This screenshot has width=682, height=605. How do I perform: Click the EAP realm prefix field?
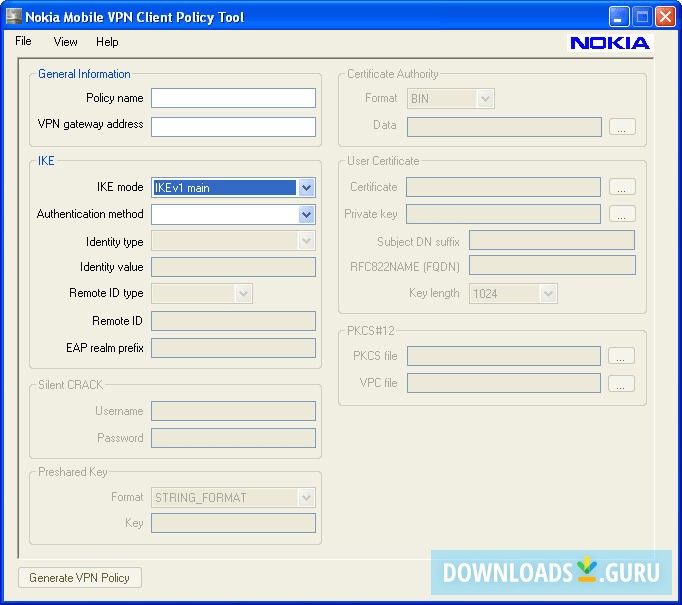click(233, 348)
